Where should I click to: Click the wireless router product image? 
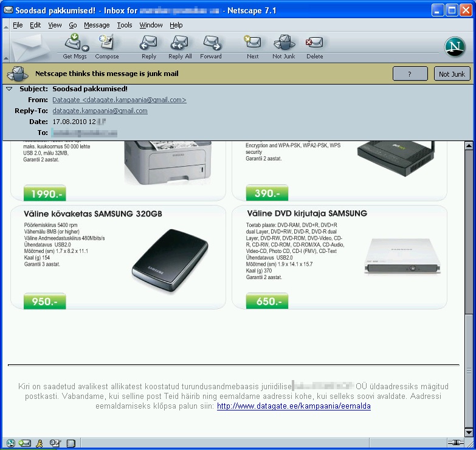(396, 159)
